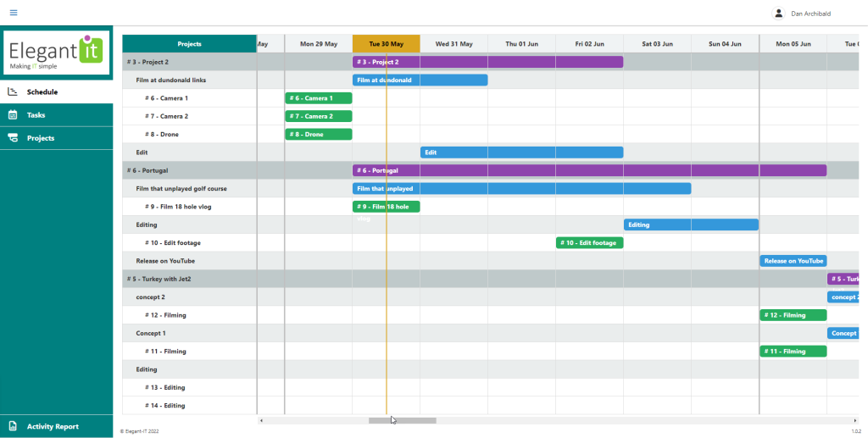The height and width of the screenshot is (438, 868).
Task: Select Film at dundonald links row label
Action: point(171,80)
